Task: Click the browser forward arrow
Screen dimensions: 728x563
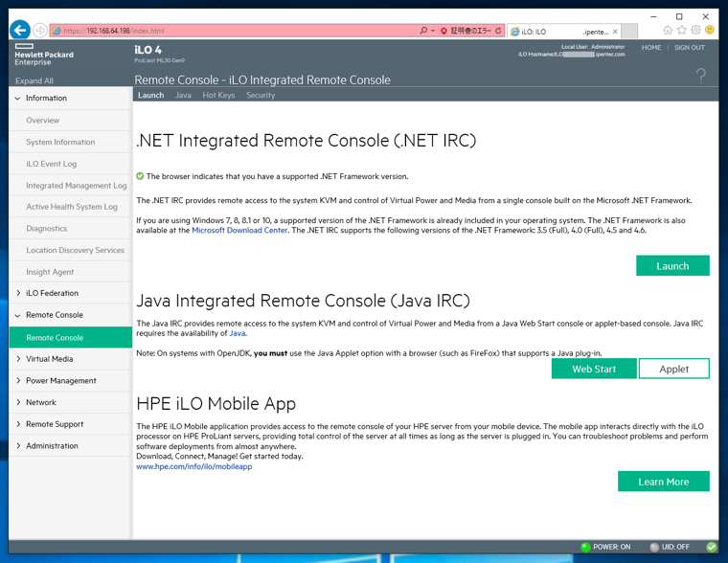Action: 40,31
